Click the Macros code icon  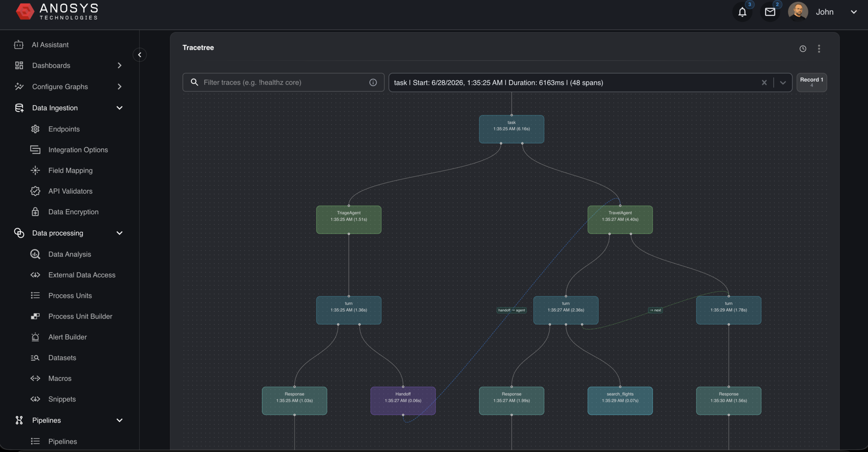[x=36, y=379]
